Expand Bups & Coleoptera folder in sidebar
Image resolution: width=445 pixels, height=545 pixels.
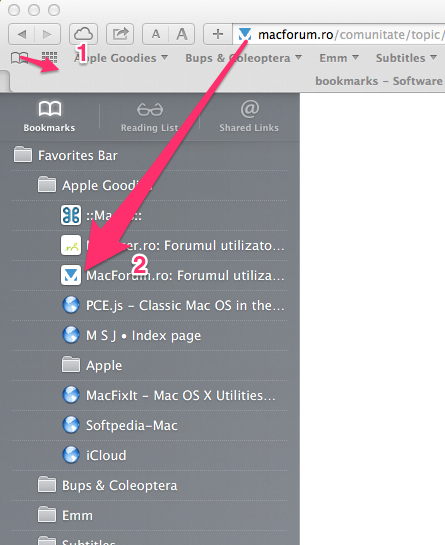149,485
